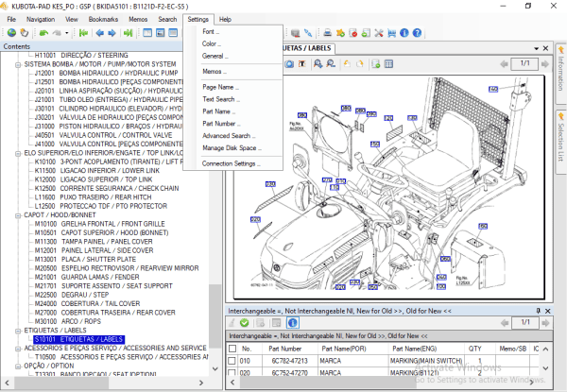
Task: Open the Selection List side tab
Action: tap(560, 140)
